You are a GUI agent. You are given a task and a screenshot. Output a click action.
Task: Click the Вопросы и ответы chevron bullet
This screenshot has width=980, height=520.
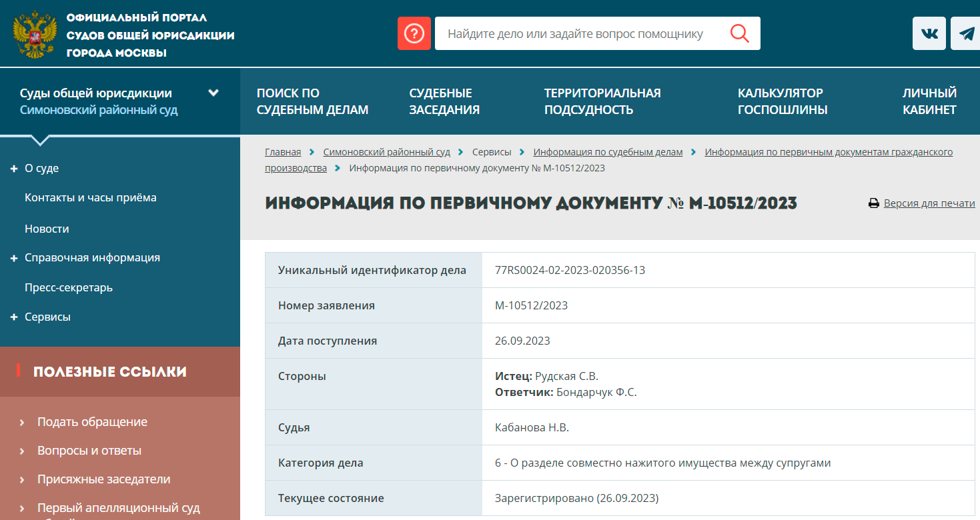[22, 451]
